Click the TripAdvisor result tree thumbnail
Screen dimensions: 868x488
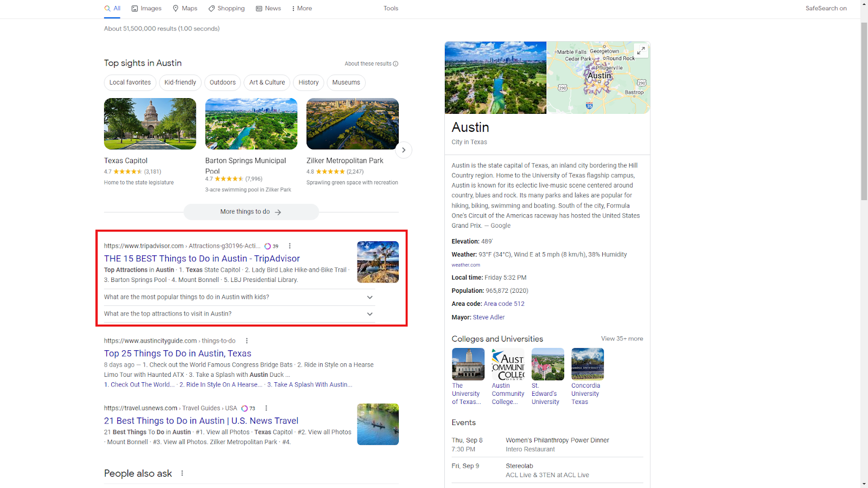coord(378,262)
